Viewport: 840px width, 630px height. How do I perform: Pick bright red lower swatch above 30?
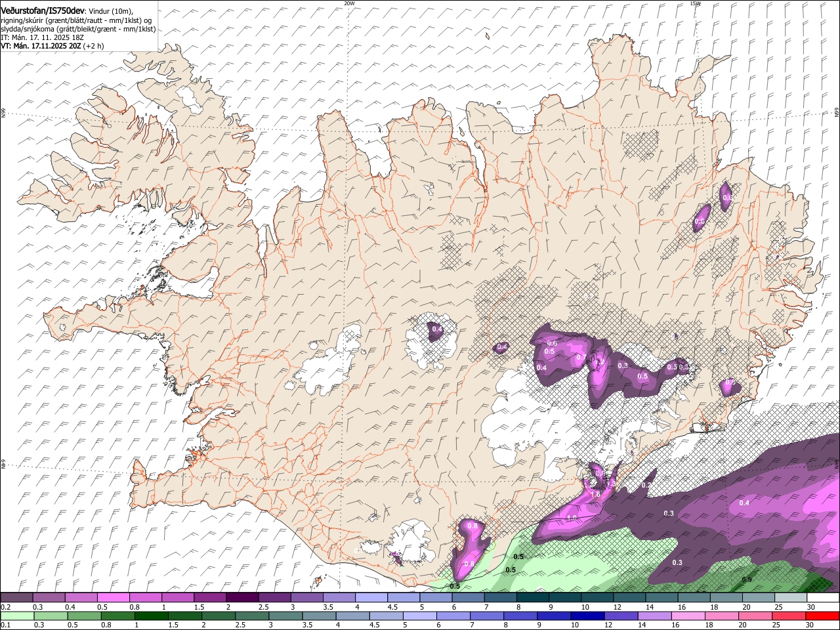click(x=823, y=616)
